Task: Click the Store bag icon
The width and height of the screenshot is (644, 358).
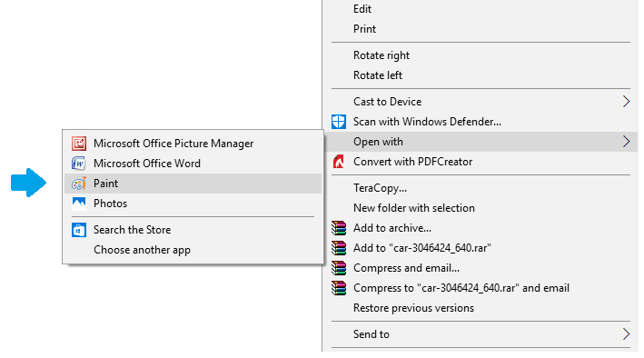Action: coord(79,230)
